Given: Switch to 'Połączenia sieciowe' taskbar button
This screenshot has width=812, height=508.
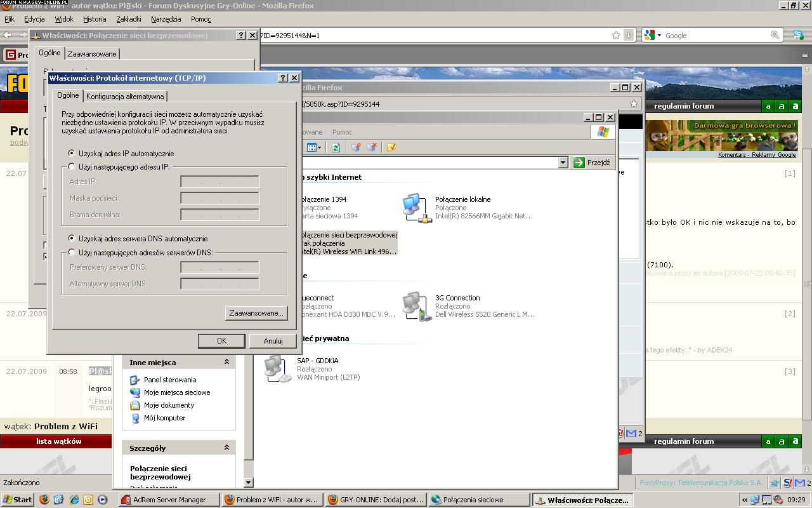Looking at the screenshot, I should (x=479, y=500).
